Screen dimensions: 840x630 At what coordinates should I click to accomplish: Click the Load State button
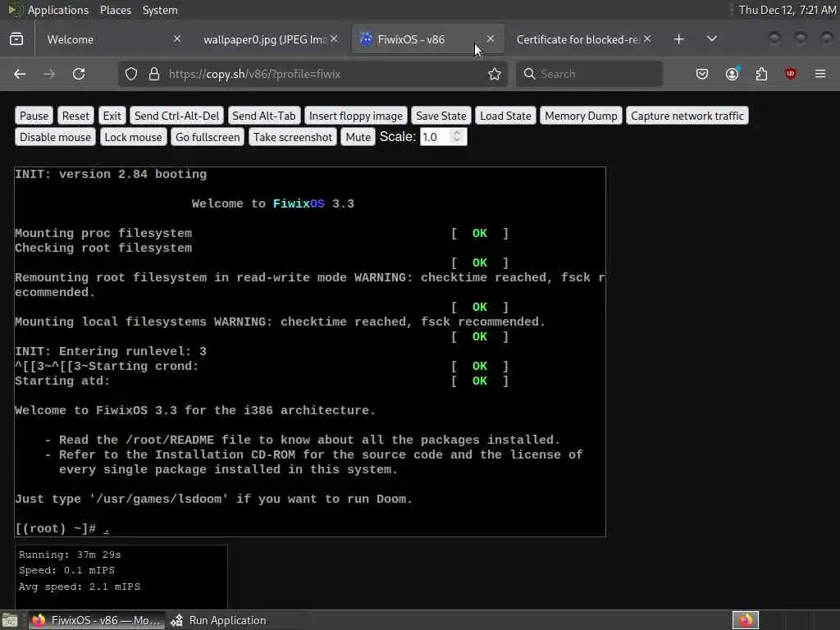505,116
